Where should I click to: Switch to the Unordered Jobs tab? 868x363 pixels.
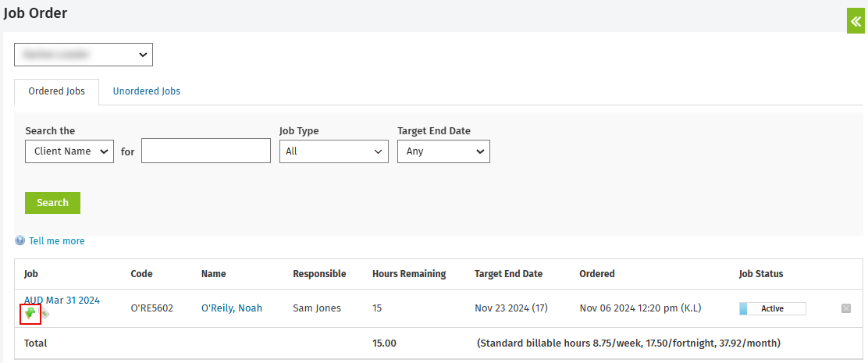click(147, 91)
